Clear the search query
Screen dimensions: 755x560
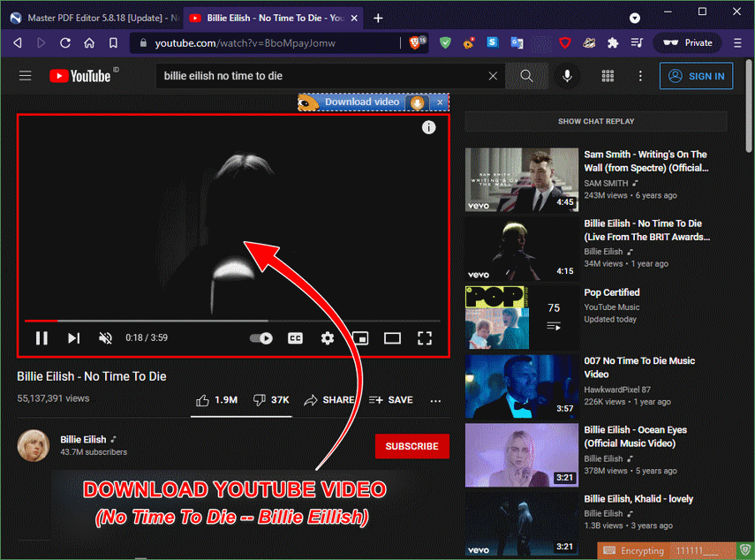(493, 76)
